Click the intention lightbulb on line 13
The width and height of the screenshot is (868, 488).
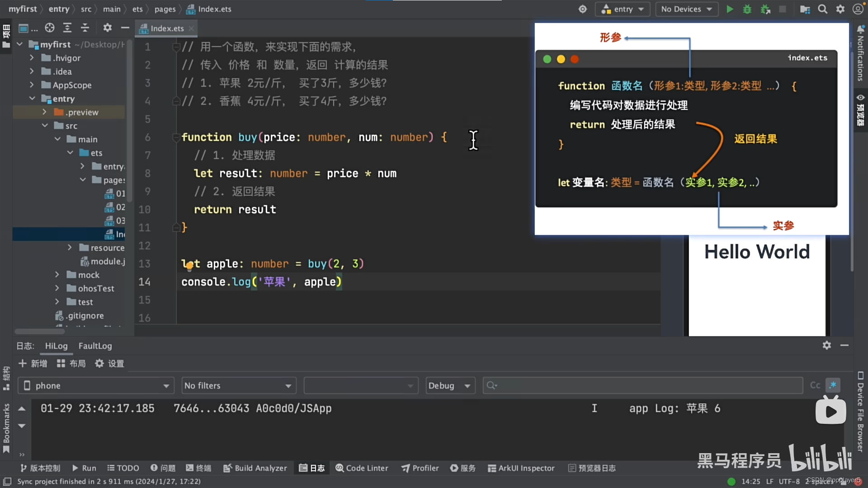[x=189, y=267]
